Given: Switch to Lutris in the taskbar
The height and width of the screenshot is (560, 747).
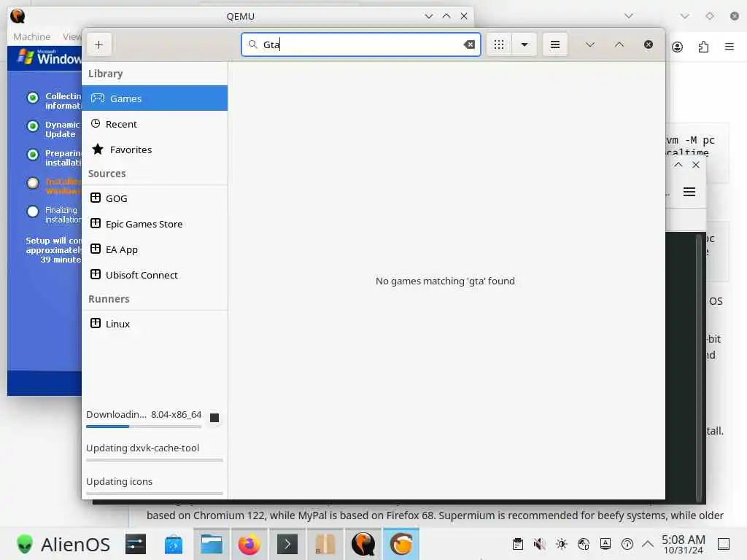Looking at the screenshot, I should pyautogui.click(x=401, y=544).
